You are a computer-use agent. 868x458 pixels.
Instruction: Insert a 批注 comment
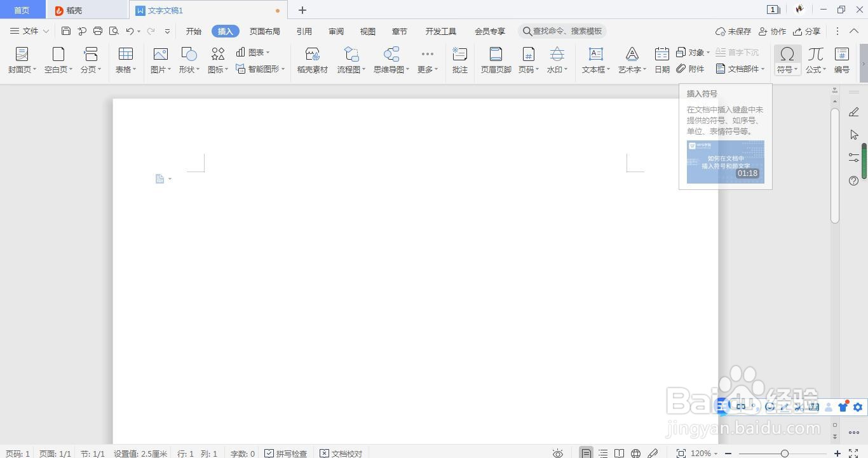point(459,60)
